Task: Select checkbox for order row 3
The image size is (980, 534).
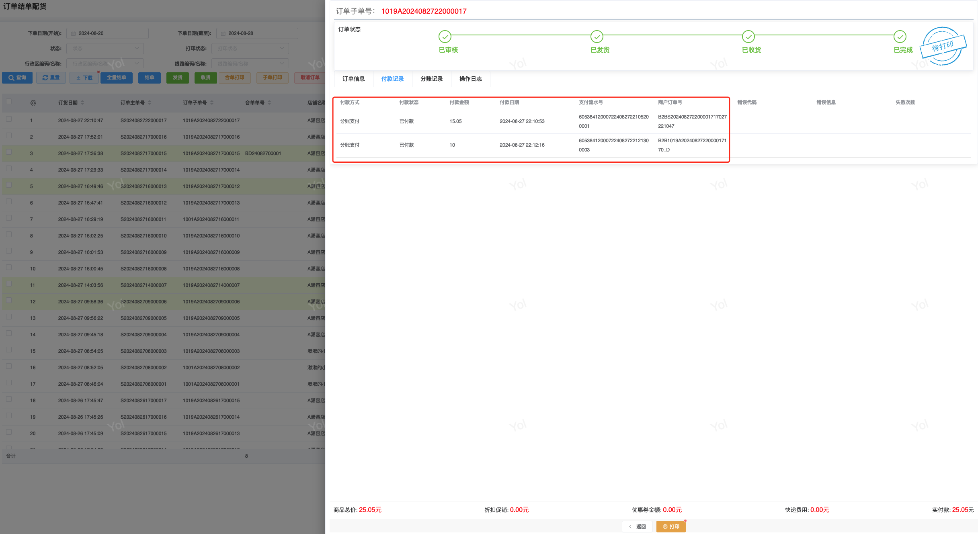Action: click(9, 152)
